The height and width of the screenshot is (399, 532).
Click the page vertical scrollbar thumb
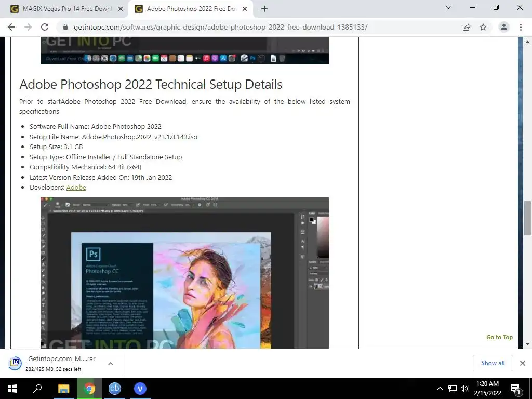(527, 218)
